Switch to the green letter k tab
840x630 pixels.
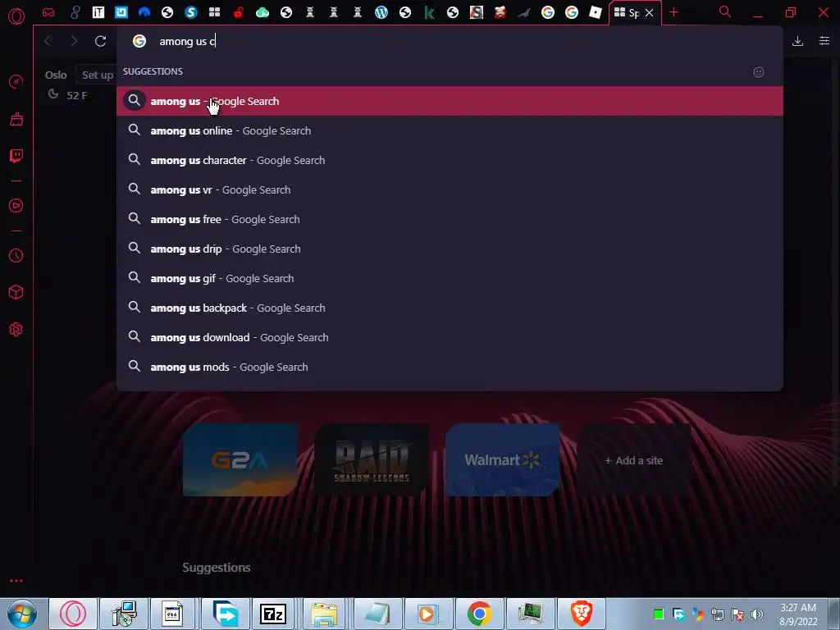pos(428,12)
